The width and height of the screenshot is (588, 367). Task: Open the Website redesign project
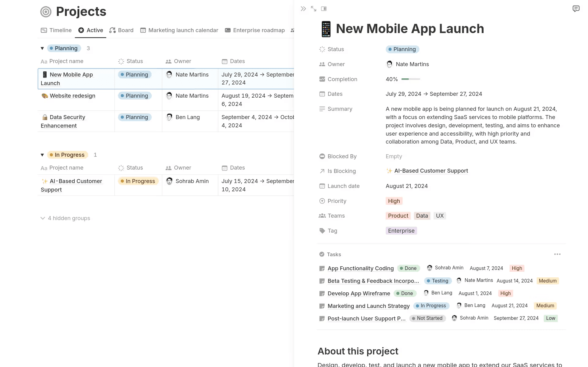click(73, 95)
